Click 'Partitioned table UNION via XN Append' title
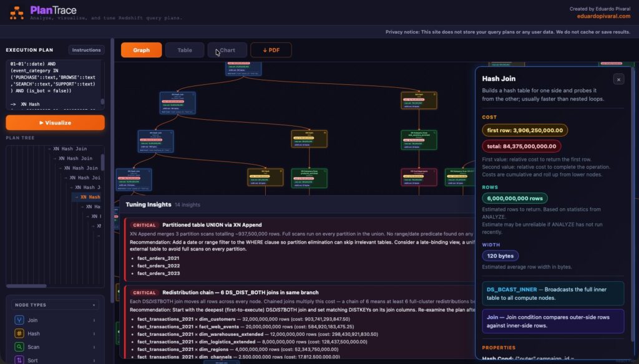This screenshot has height=364, width=639. coord(212,225)
